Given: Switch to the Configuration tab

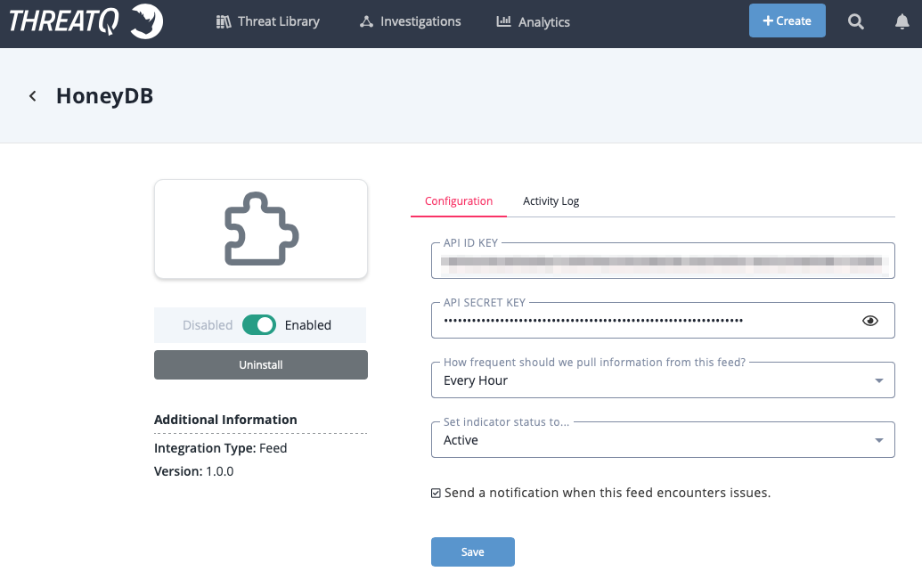Looking at the screenshot, I should coord(459,201).
